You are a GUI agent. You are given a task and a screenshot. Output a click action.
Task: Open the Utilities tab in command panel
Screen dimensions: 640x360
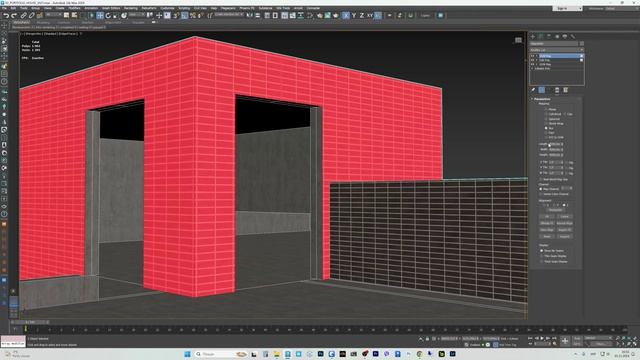[x=573, y=36]
